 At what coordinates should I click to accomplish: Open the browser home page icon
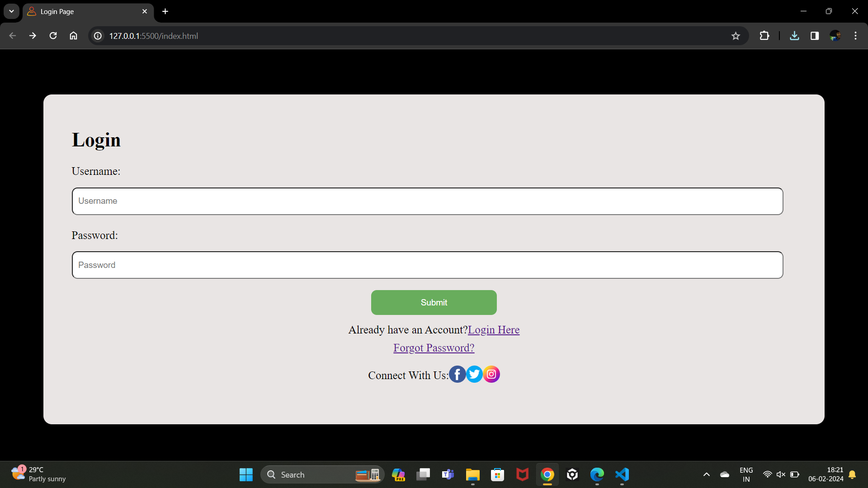(73, 36)
